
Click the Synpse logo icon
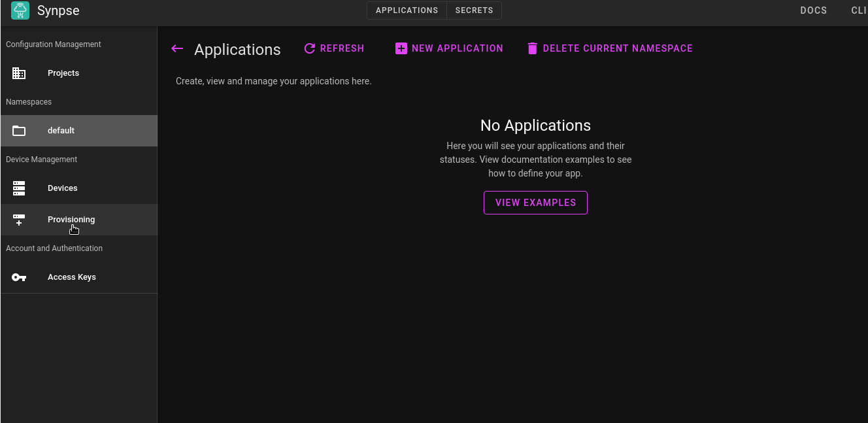pos(20,10)
